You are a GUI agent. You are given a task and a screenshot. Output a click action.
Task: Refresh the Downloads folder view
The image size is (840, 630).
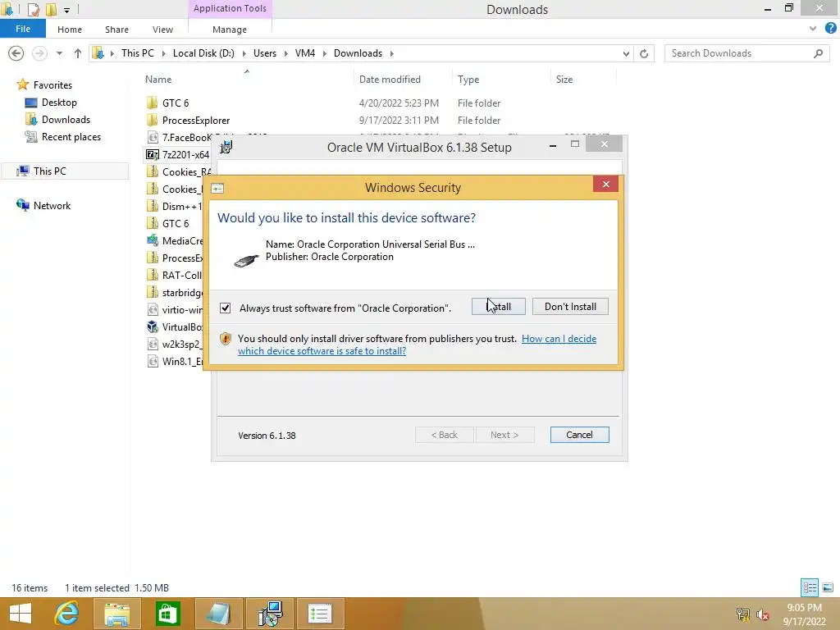[644, 53]
